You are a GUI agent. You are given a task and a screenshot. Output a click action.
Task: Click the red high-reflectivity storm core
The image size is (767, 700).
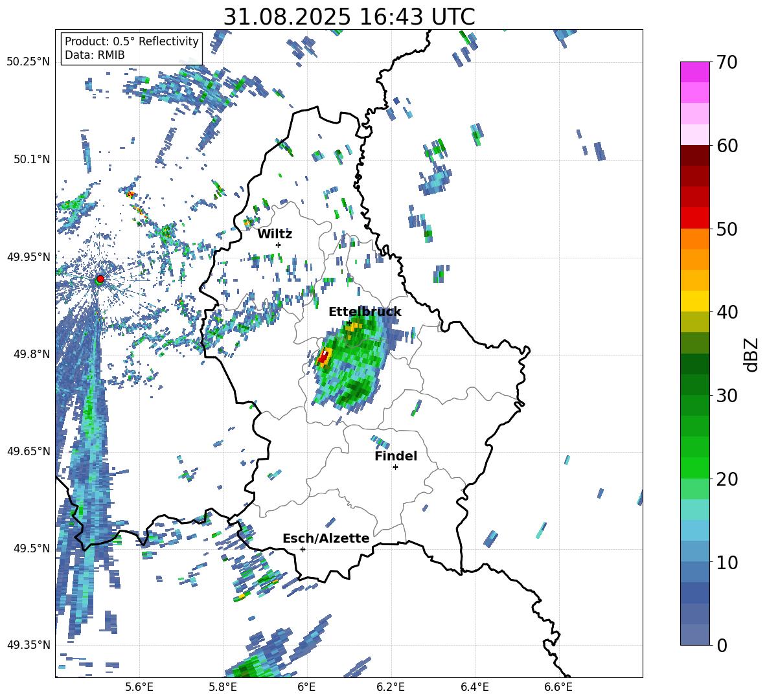coord(323,357)
